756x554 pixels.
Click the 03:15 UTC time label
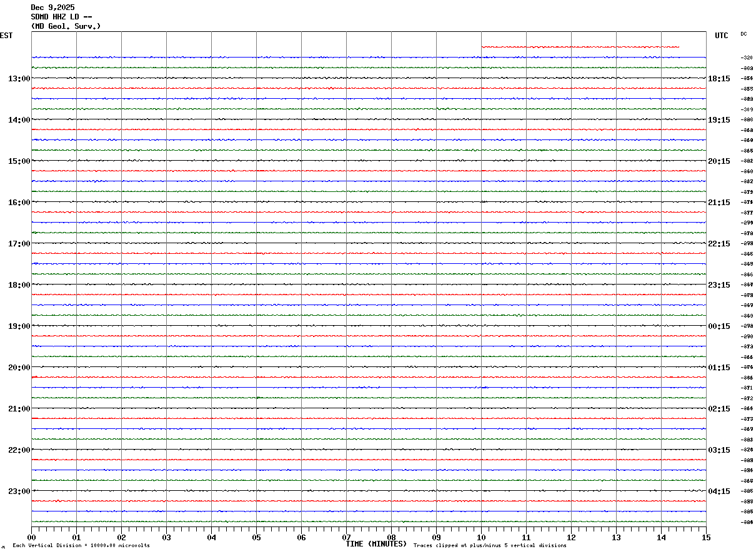pyautogui.click(x=719, y=450)
